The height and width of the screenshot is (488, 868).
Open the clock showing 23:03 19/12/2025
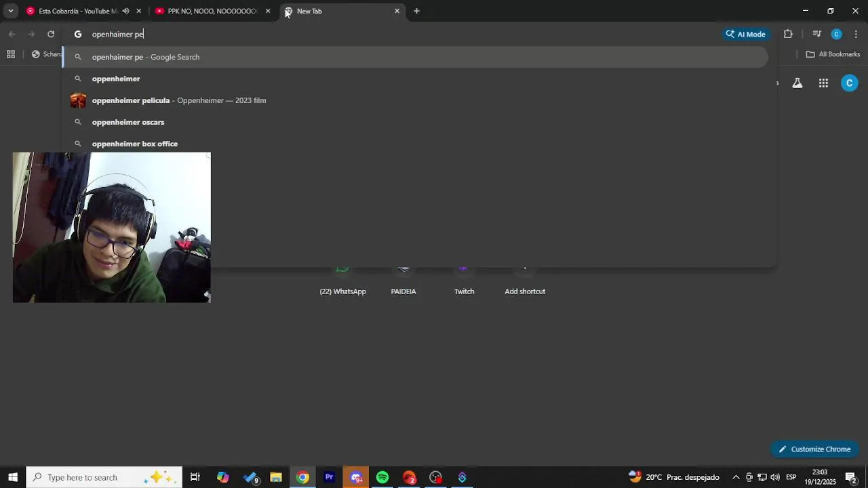click(820, 477)
